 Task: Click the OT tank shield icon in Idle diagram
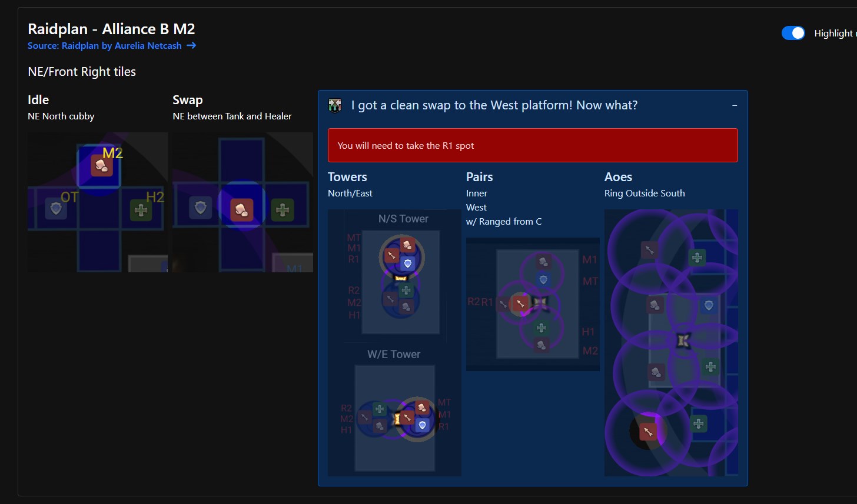(57, 208)
